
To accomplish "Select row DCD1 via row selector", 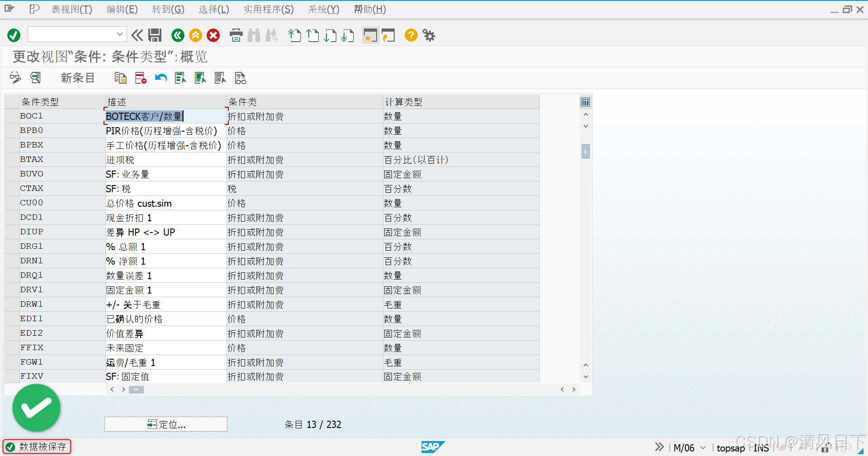I will [11, 218].
